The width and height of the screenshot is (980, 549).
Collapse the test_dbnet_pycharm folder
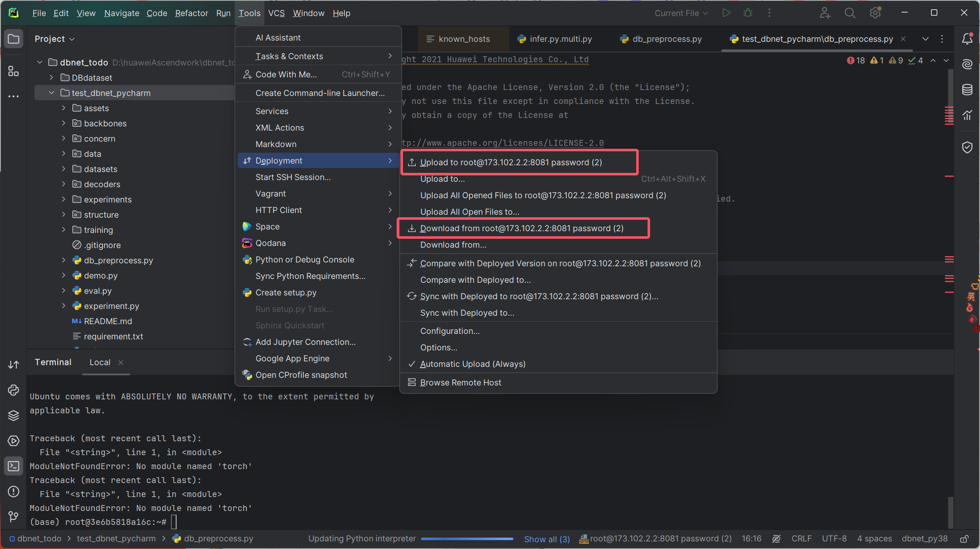[52, 93]
